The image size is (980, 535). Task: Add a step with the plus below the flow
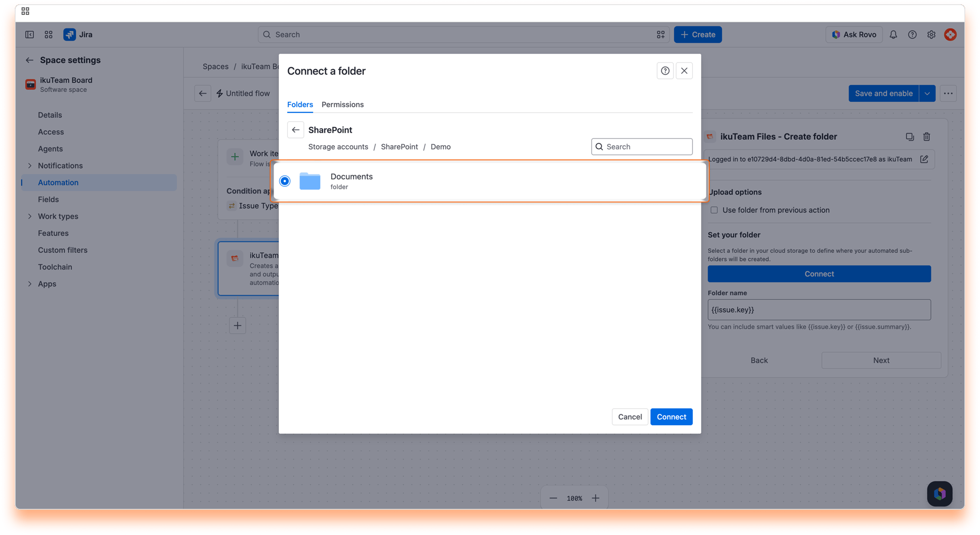coord(238,326)
